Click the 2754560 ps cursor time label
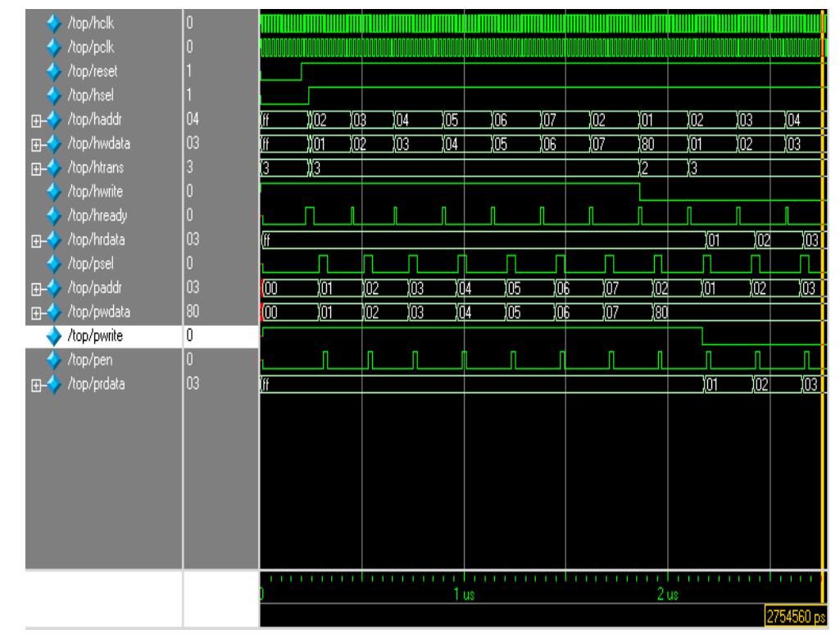 click(x=796, y=616)
